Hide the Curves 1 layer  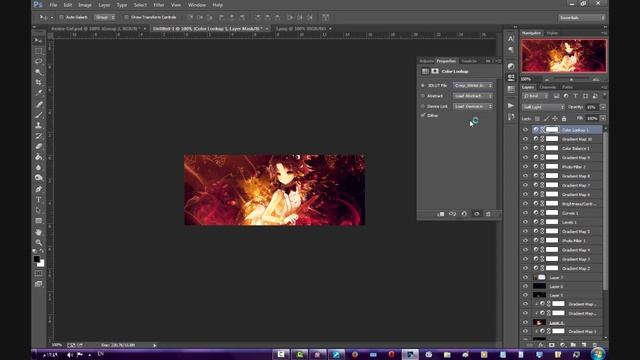click(525, 213)
